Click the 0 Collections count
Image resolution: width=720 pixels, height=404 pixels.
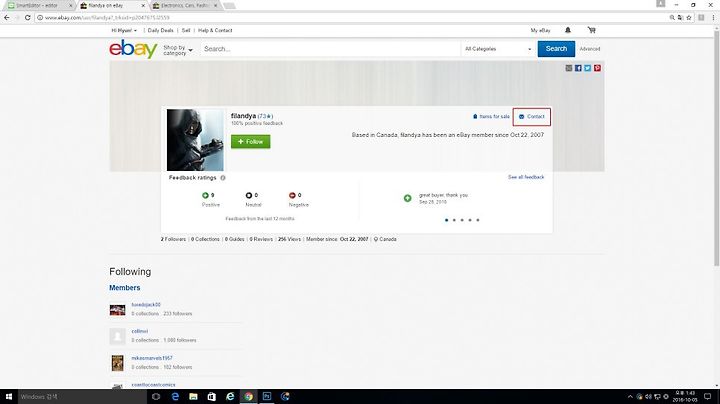(205, 239)
